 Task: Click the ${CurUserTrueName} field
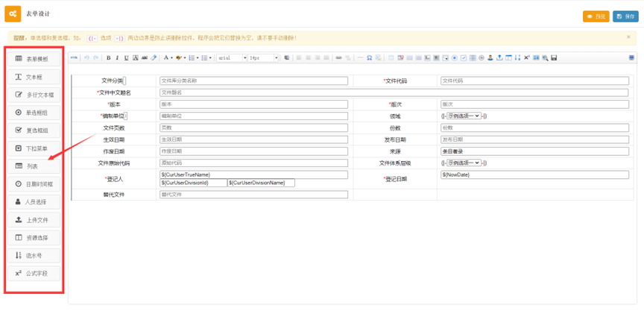(x=253, y=175)
